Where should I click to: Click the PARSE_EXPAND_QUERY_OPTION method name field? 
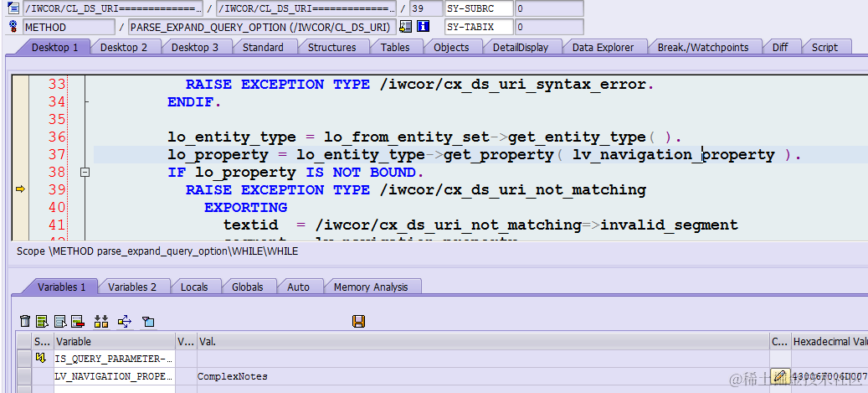[x=262, y=27]
